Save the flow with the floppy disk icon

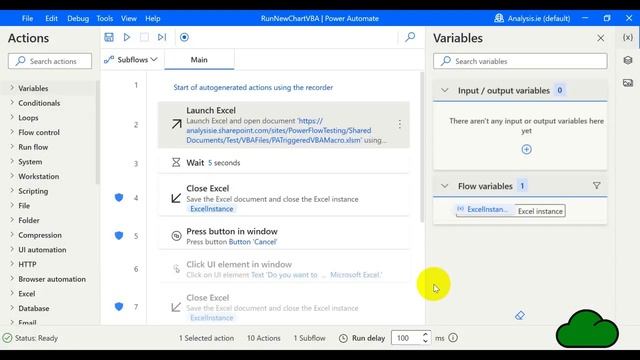point(109,37)
